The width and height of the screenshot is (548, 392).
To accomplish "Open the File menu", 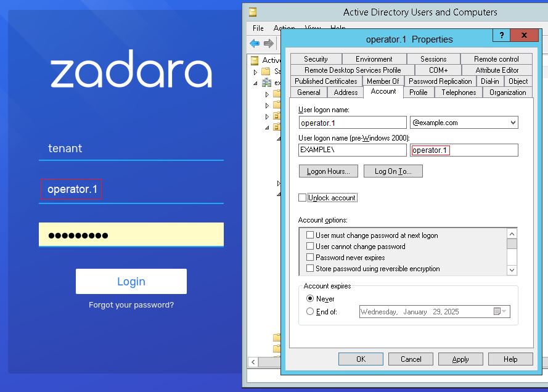I will click(x=258, y=28).
